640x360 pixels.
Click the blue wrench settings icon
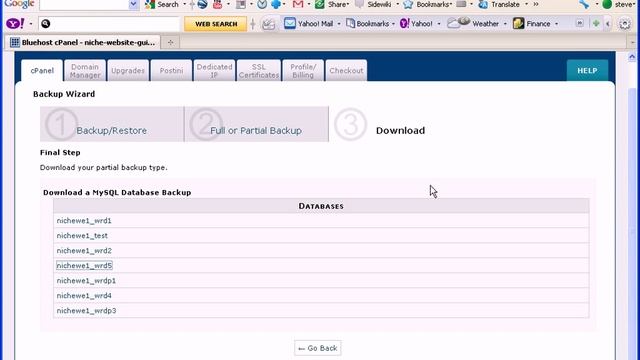pos(584,4)
